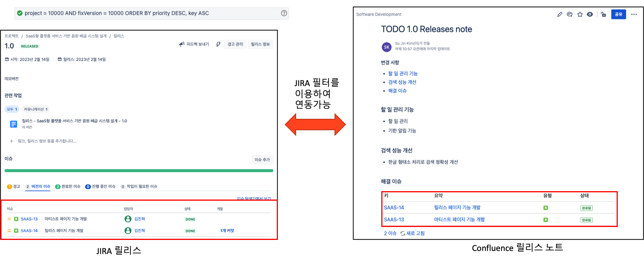Open the SaaS형 플랫폼 서비스 project breadcrumb
This screenshot has height=262, width=644.
click(x=66, y=36)
